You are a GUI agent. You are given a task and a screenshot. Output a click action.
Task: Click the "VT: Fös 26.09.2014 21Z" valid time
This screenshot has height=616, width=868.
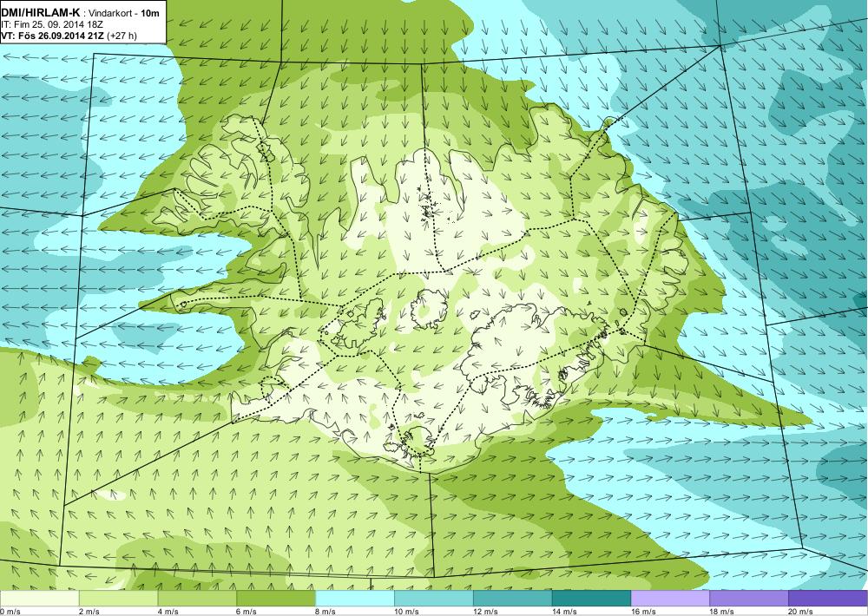tap(53, 36)
